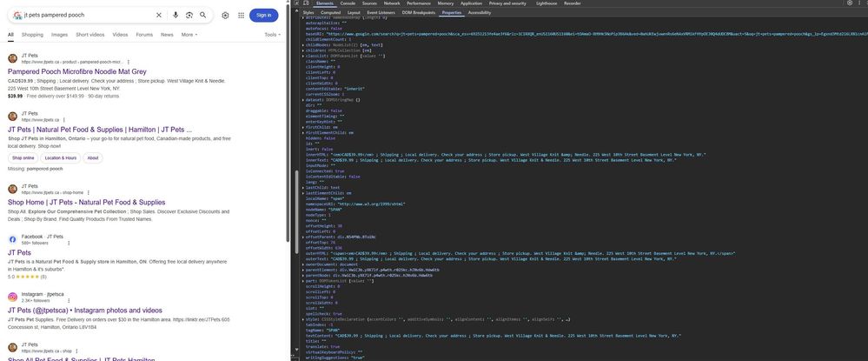The width and height of the screenshot is (868, 361).
Task: Select the Computed sub-tab
Action: [331, 13]
